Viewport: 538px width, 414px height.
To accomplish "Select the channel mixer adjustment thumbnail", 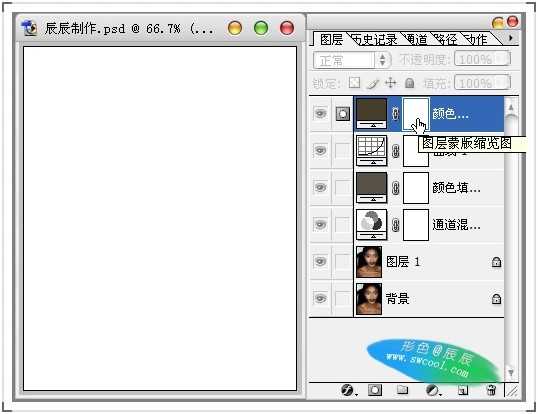I will [372, 225].
